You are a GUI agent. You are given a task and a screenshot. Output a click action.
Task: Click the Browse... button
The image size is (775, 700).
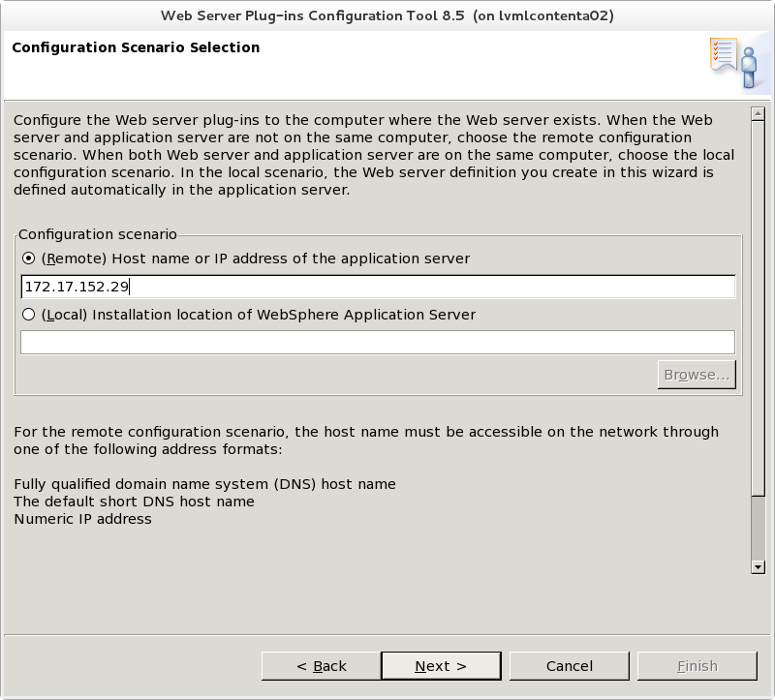[x=697, y=375]
